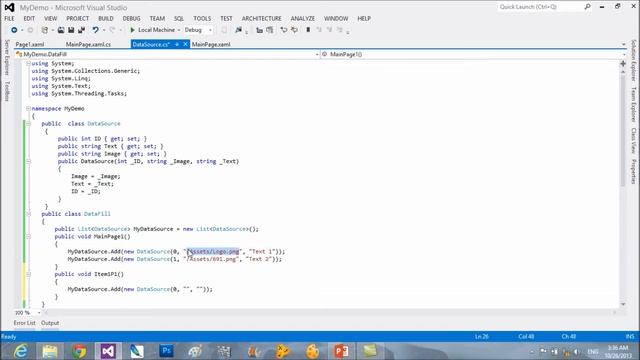Image resolution: width=640 pixels, height=360 pixels.
Task: Open the 100 % zoom dropdown
Action: coord(39,313)
